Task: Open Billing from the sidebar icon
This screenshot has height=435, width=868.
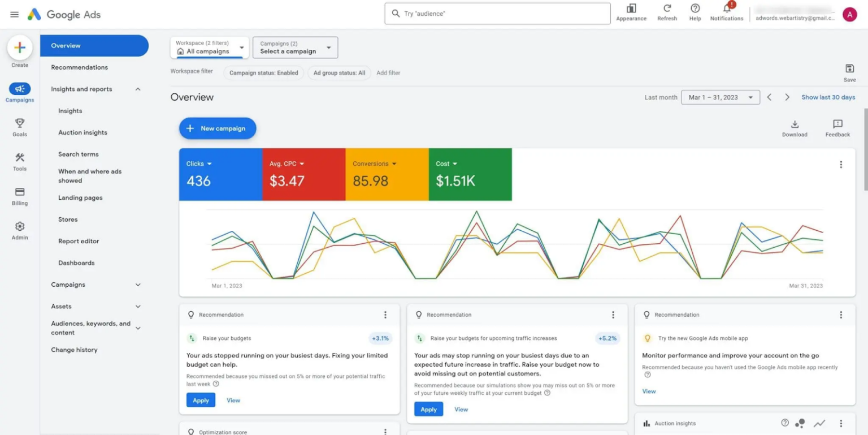Action: (20, 193)
